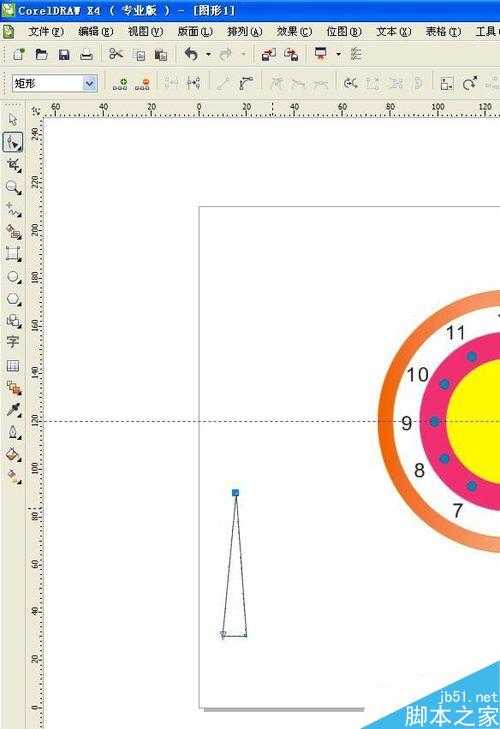Expand the application launcher dropdown arrow

pos(339,54)
